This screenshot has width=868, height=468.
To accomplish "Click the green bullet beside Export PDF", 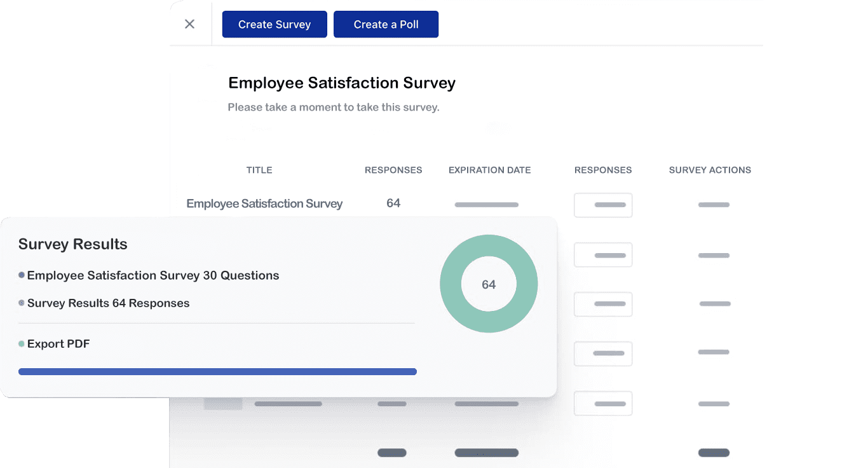I will [22, 344].
